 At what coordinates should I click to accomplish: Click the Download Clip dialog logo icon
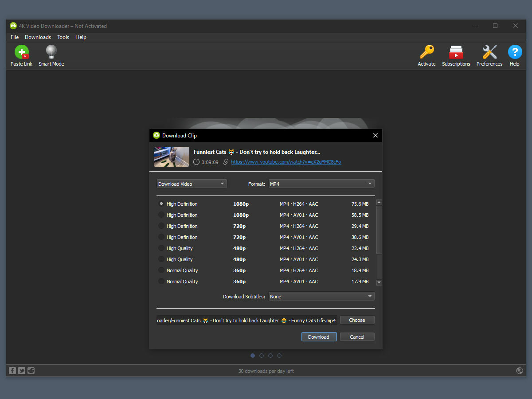tap(156, 135)
